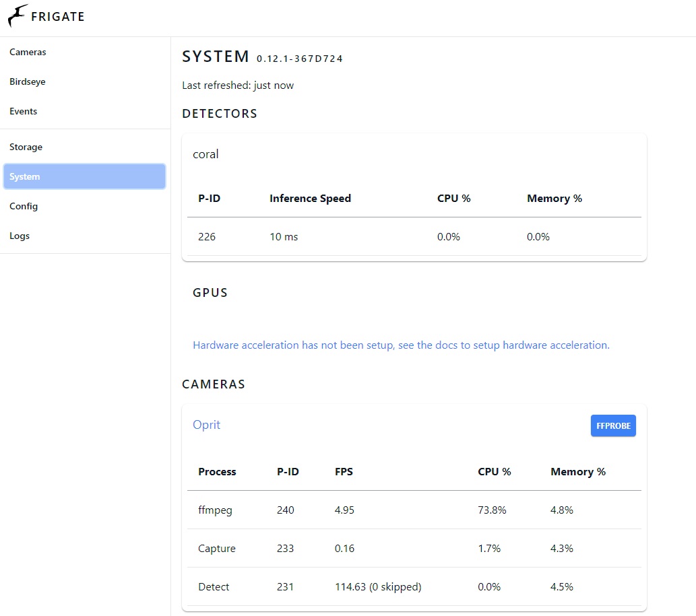
Task: Click the FFPROBE button for Oprit
Action: tap(613, 425)
